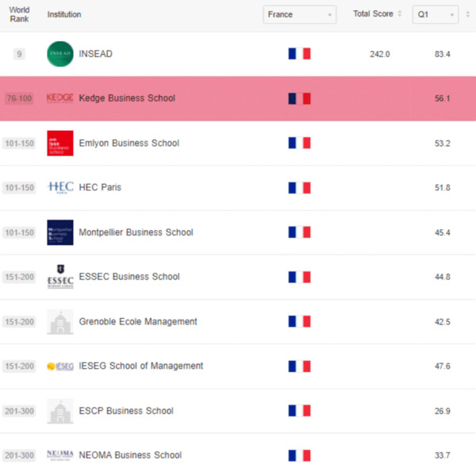The width and height of the screenshot is (476, 468).
Task: Click the French flag in HEC Paris row
Action: (x=299, y=188)
